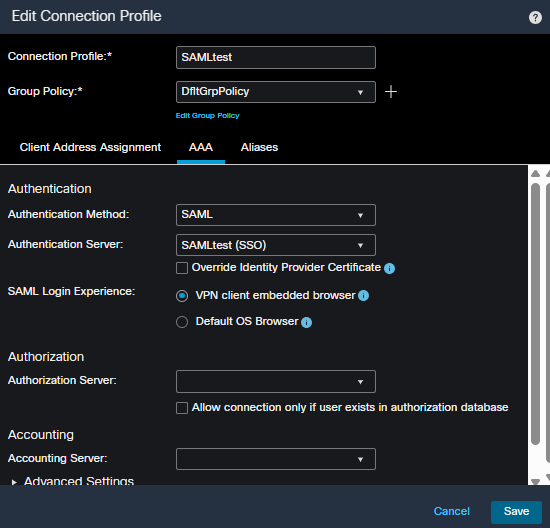This screenshot has height=528, width=550.
Task: Click the scroll down arrow of the panel
Action: tap(535, 481)
